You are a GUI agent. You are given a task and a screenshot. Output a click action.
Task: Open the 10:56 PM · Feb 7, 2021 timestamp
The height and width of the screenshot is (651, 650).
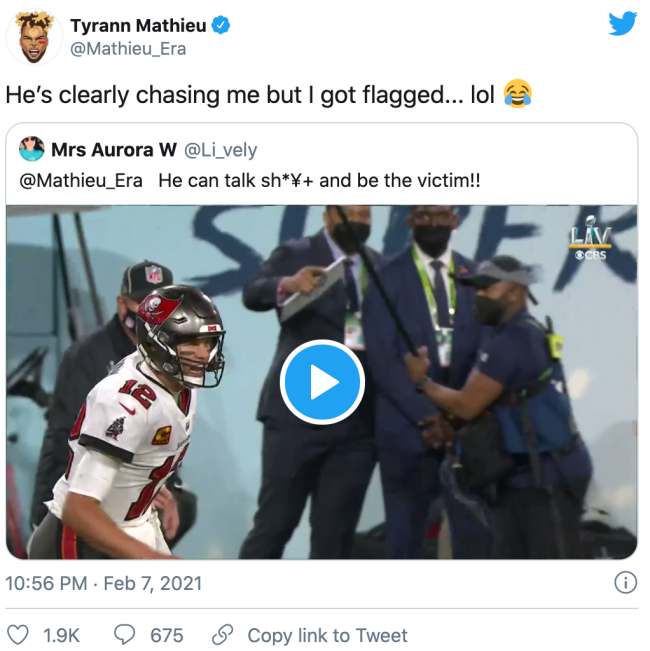click(x=104, y=582)
